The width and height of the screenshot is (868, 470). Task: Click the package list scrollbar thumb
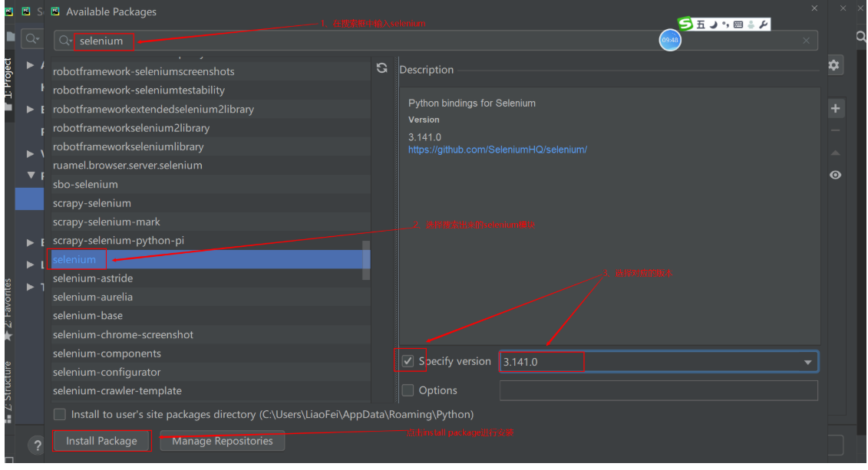[x=366, y=260]
